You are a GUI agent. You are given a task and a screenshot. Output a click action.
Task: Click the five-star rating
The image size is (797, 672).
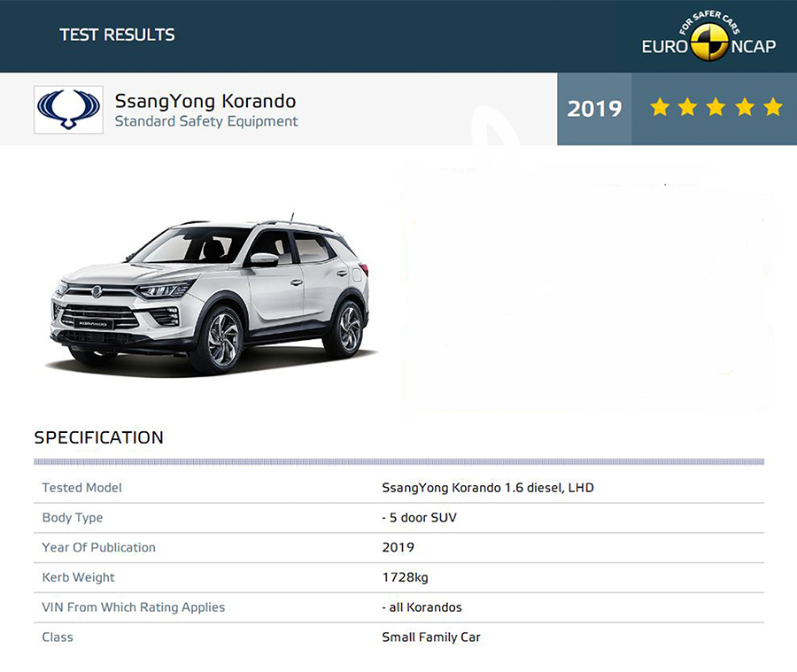[x=716, y=108]
